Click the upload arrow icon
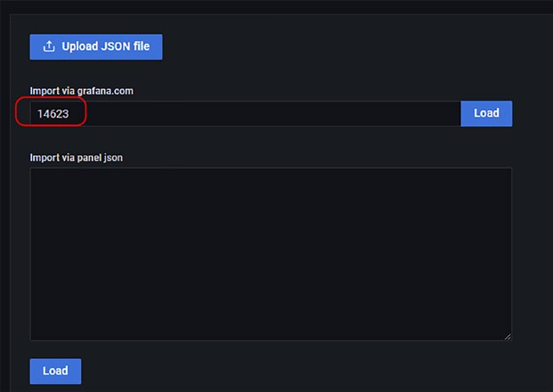 [49, 46]
